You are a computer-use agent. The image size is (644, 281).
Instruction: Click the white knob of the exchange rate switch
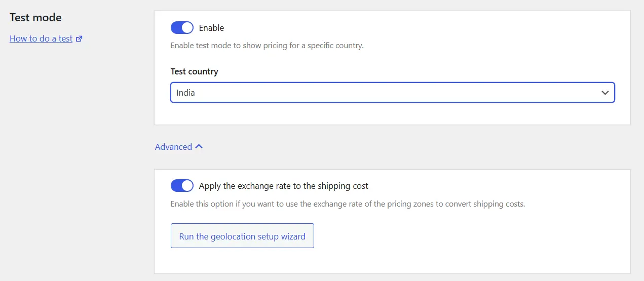click(187, 186)
